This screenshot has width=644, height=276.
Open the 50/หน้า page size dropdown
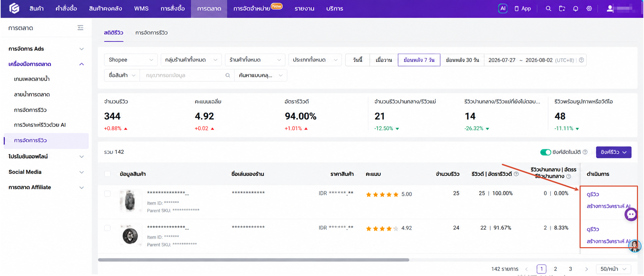613,269
